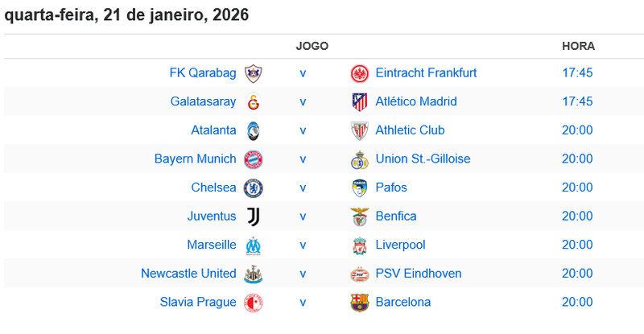
Task: Click the Galatasaray club crest
Action: coord(254,102)
